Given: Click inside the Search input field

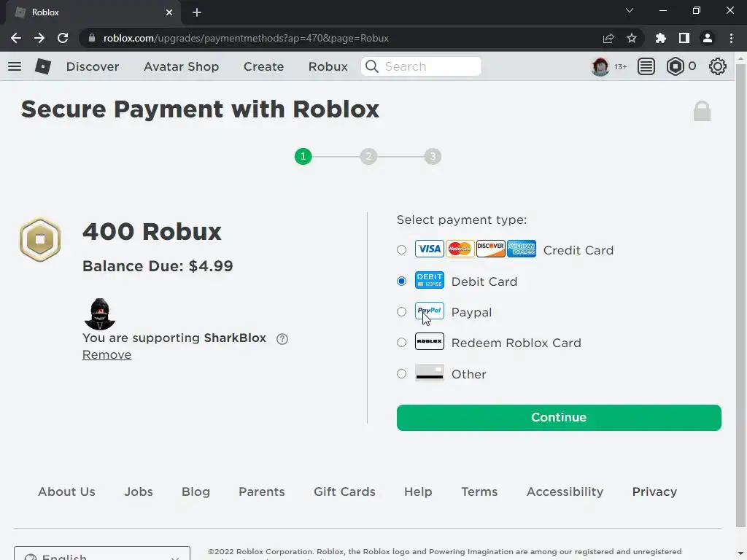Looking at the screenshot, I should 421,66.
